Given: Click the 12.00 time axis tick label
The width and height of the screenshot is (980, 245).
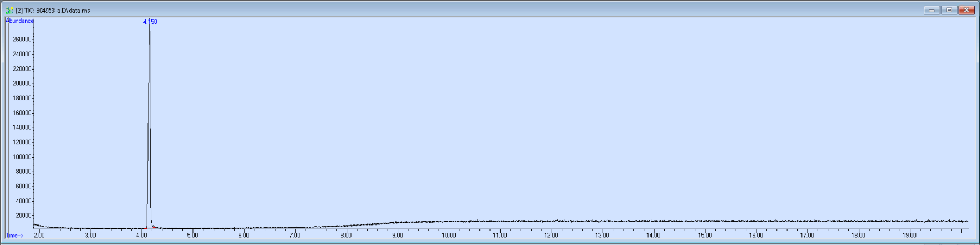Looking at the screenshot, I should (551, 236).
